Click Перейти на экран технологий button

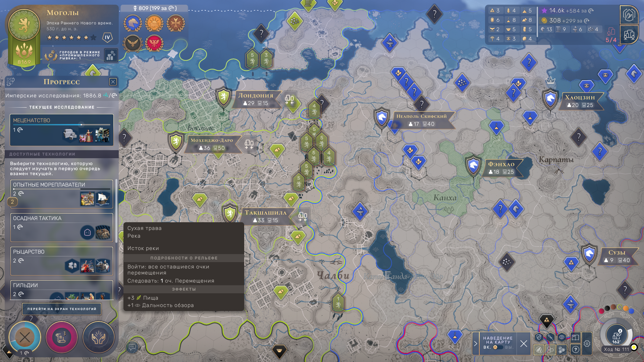click(x=62, y=309)
